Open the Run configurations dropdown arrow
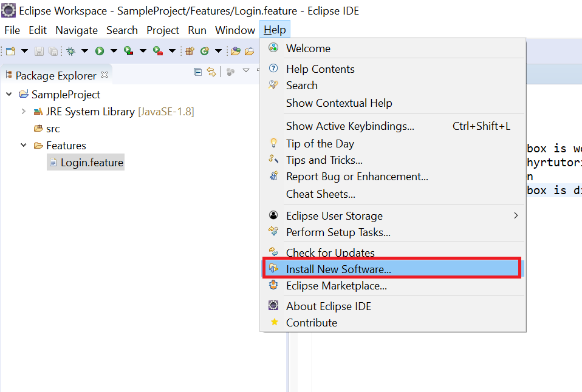Image resolution: width=582 pixels, height=392 pixels. point(115,51)
